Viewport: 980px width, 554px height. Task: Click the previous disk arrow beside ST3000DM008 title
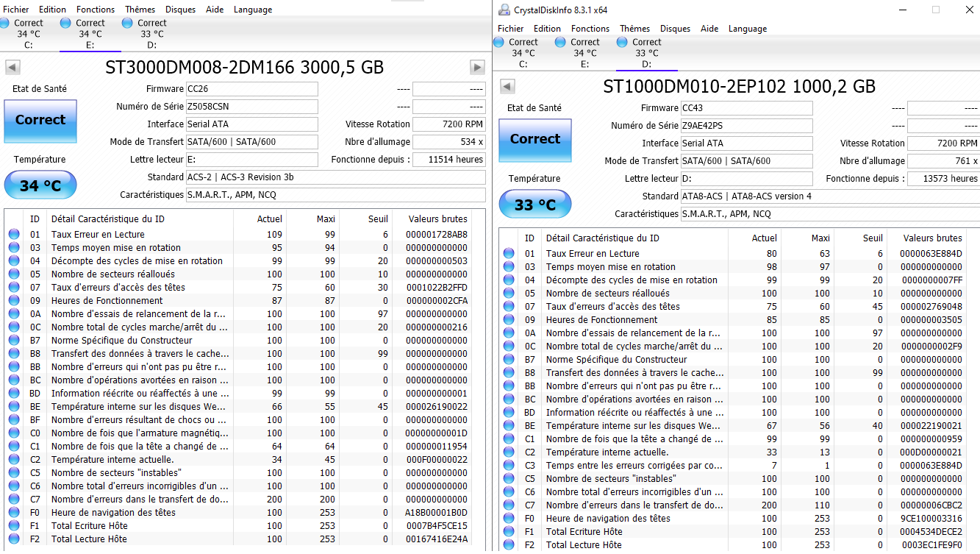(12, 68)
